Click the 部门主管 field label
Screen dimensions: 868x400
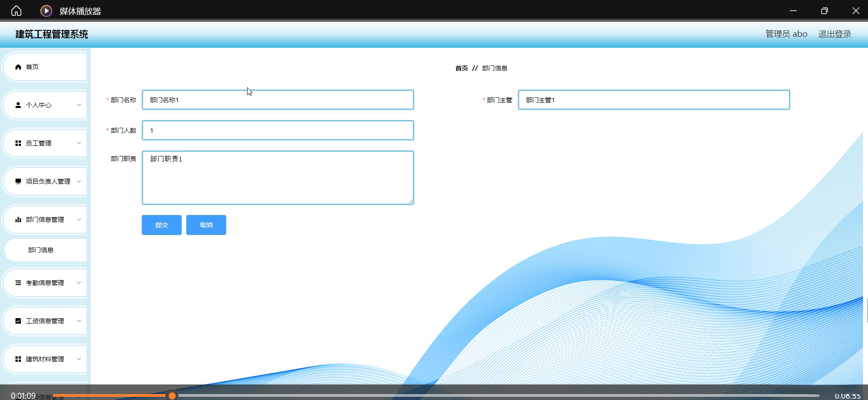click(500, 100)
